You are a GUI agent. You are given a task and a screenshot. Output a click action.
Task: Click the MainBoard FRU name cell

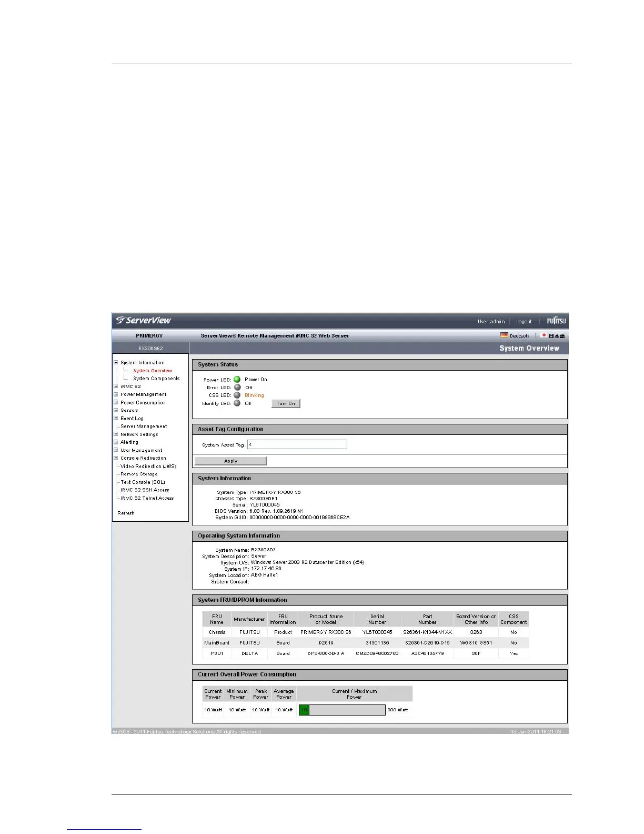click(x=217, y=643)
